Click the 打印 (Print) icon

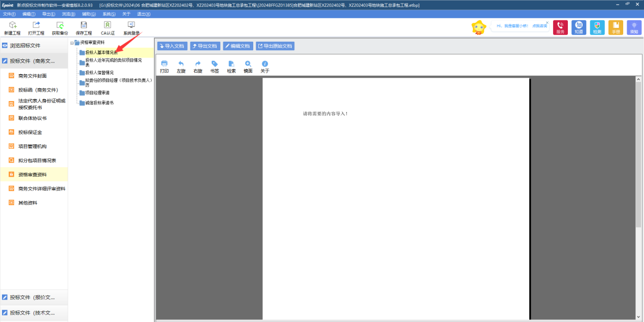tap(164, 67)
